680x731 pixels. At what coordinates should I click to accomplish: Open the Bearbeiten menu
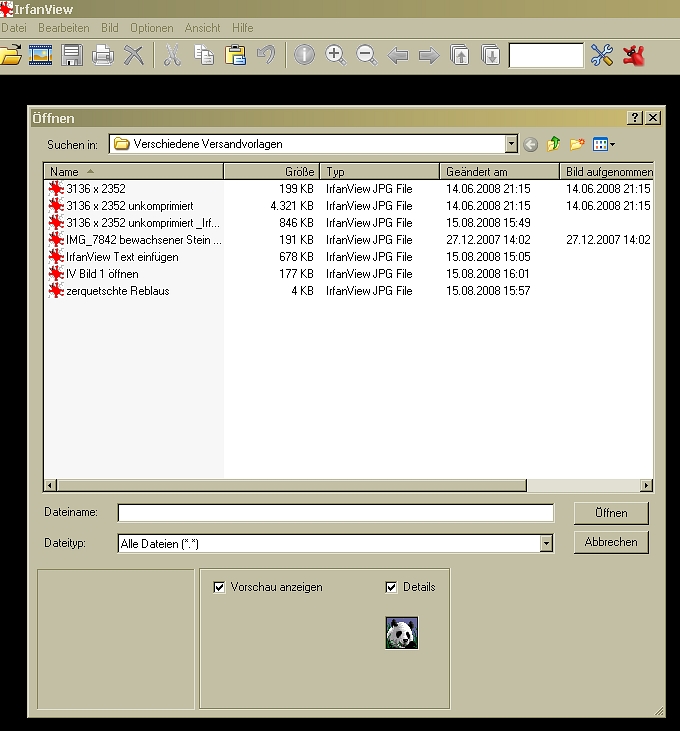pos(63,28)
